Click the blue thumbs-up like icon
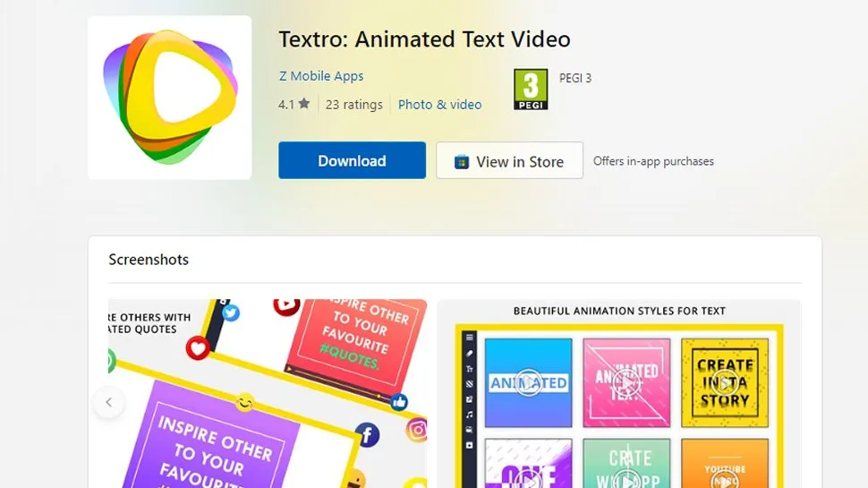This screenshot has width=868, height=488. coord(398,402)
